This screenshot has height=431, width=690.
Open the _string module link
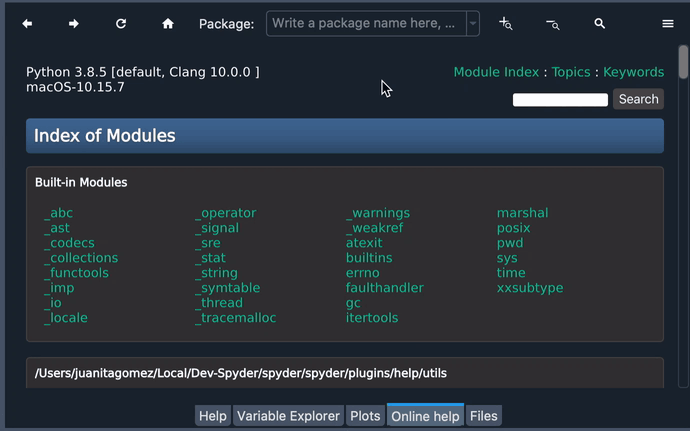point(217,273)
